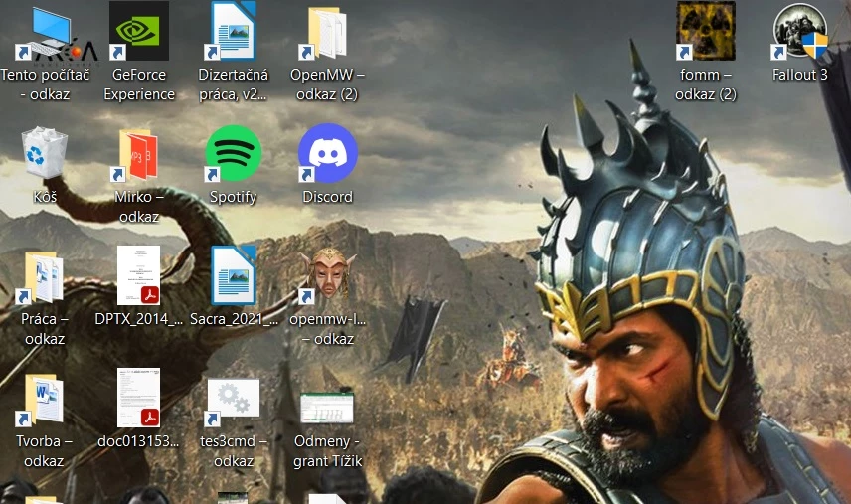The width and height of the screenshot is (851, 504).
Task: Click the 'Discord' label text
Action: [x=328, y=197]
